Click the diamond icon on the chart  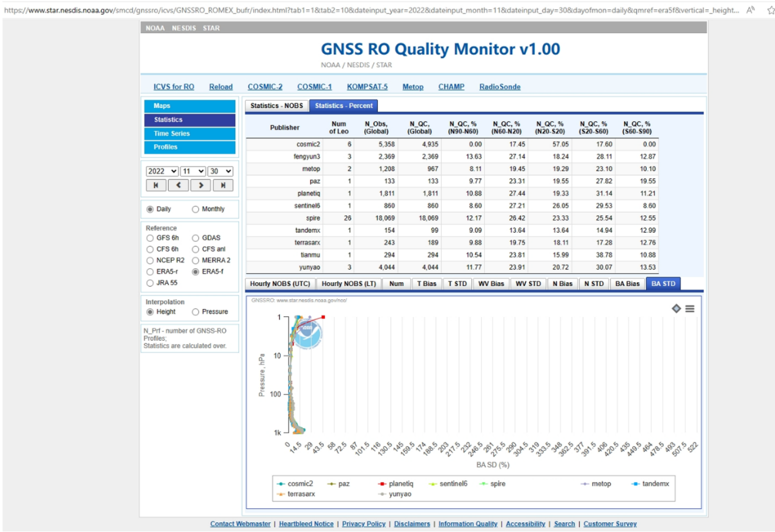click(x=676, y=309)
